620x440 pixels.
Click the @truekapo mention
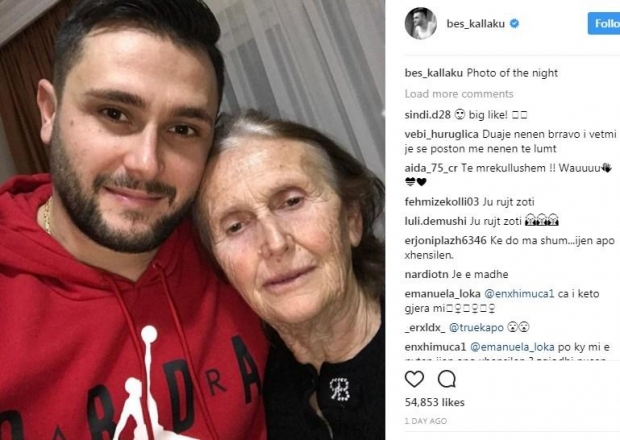point(476,327)
